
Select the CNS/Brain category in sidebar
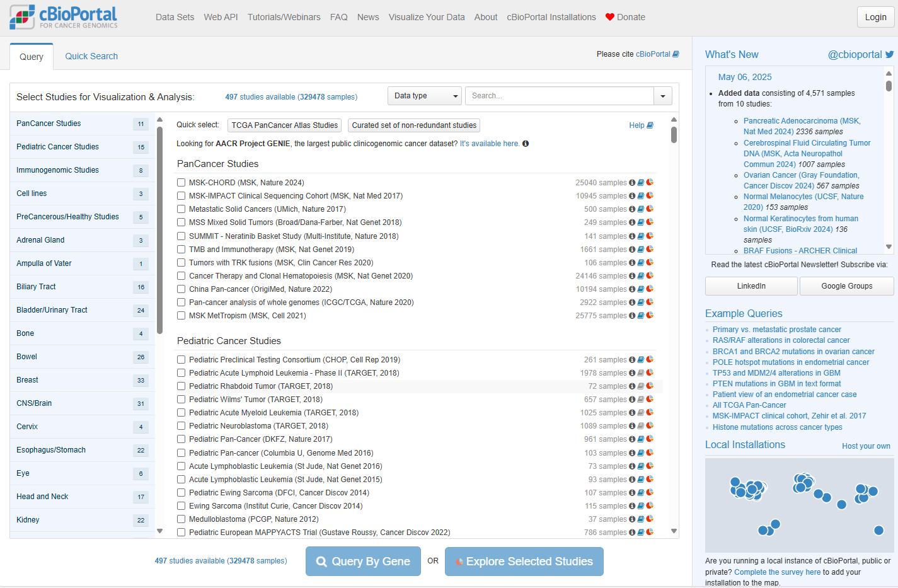[34, 403]
